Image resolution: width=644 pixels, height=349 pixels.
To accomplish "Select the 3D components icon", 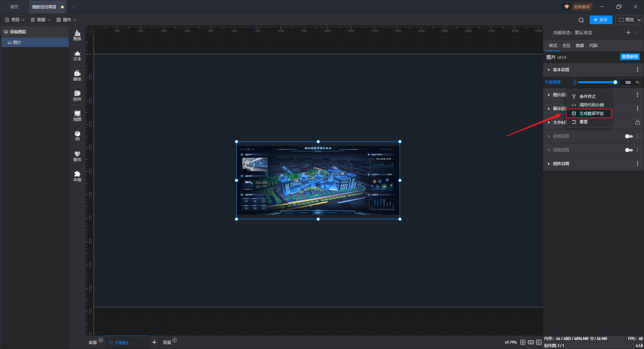I will [77, 136].
